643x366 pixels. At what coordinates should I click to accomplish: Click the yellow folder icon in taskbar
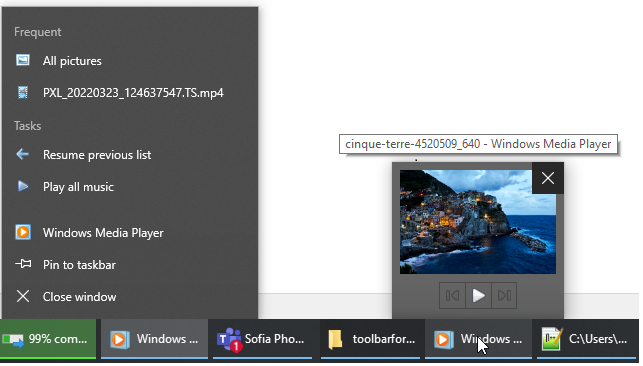pyautogui.click(x=335, y=340)
